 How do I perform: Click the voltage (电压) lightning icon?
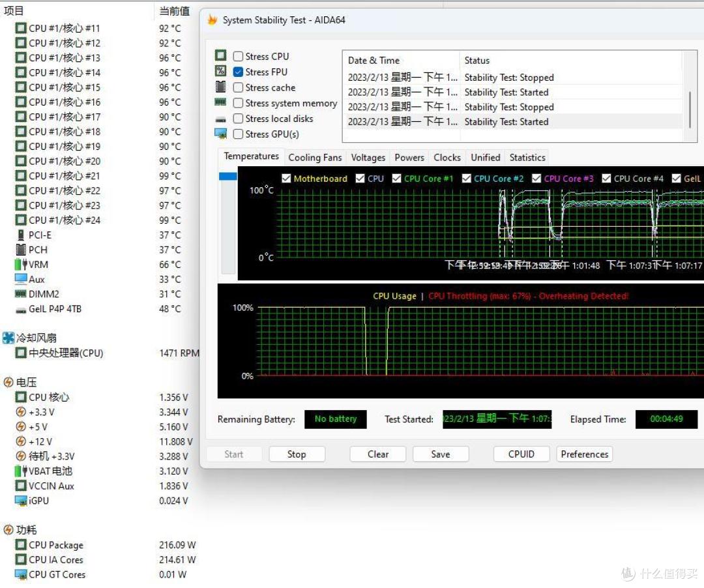8,382
